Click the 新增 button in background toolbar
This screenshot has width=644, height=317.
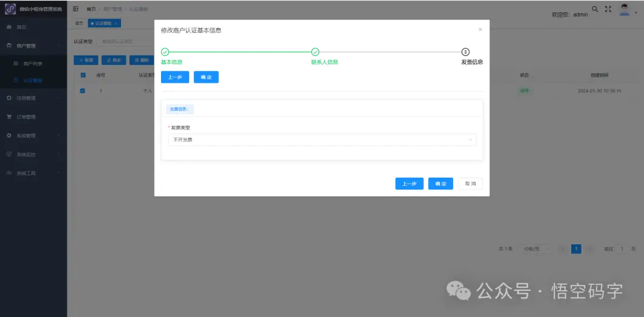86,60
